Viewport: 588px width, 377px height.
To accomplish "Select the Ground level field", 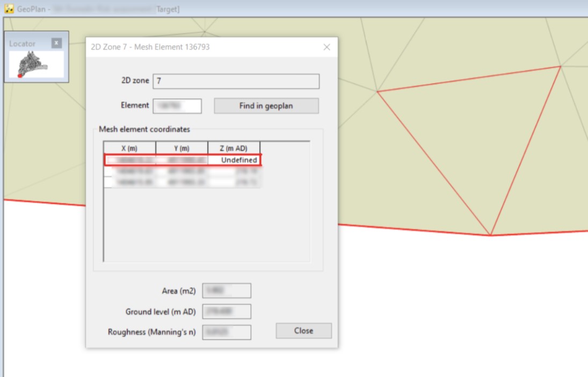I will pyautogui.click(x=226, y=311).
